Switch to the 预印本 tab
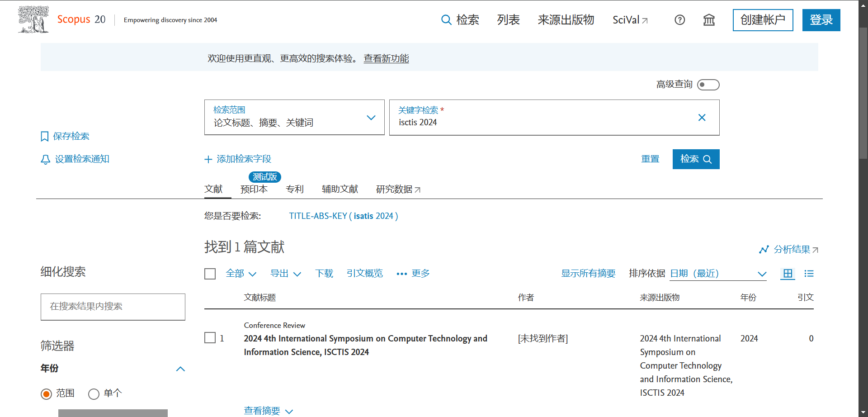Viewport: 868px width, 417px height. [x=254, y=189]
